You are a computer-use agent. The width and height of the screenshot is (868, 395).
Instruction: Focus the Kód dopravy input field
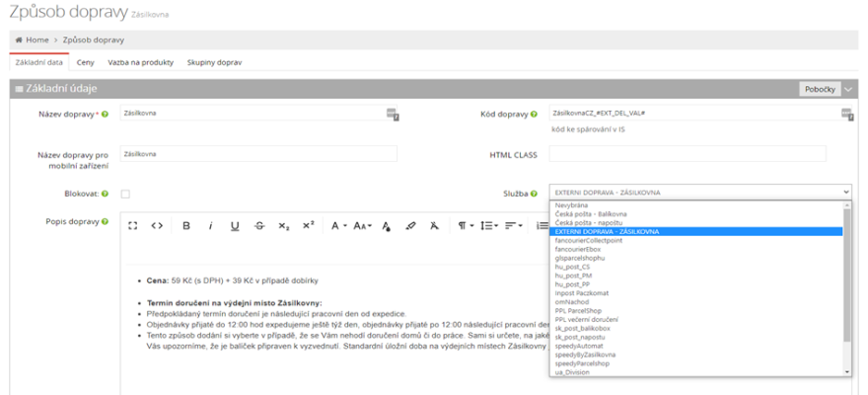(700, 113)
